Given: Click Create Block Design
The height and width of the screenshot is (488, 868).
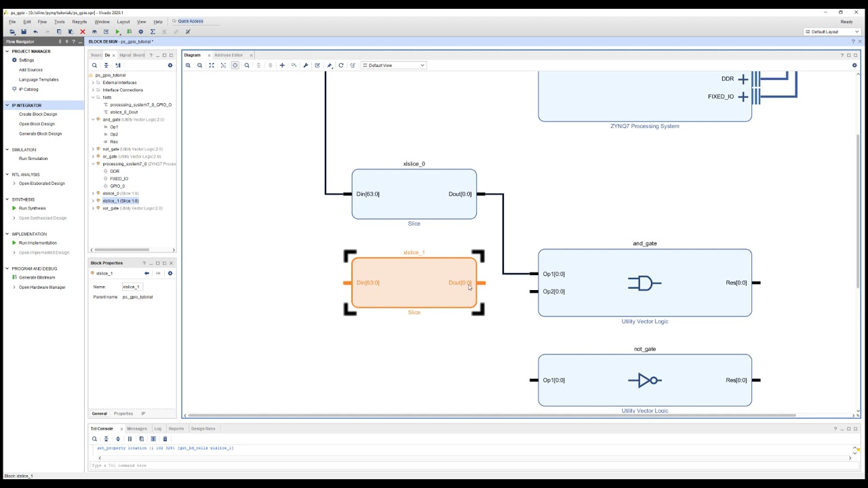Looking at the screenshot, I should point(38,115).
